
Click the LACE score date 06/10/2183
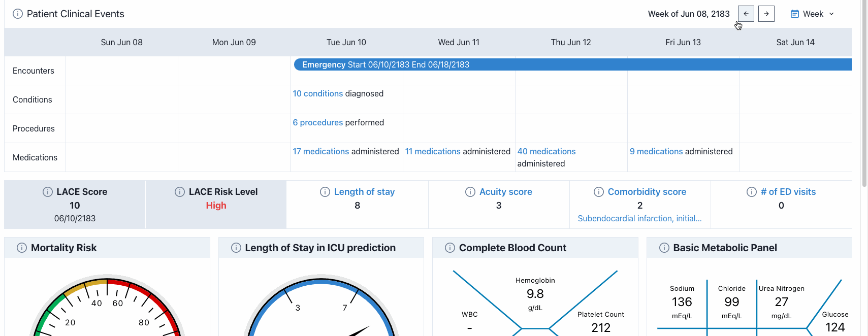tap(75, 218)
